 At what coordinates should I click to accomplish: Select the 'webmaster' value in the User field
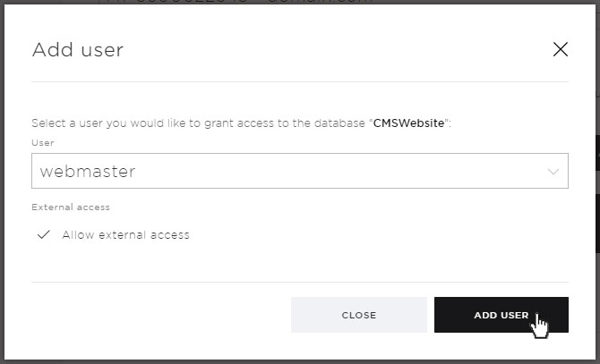coord(88,172)
